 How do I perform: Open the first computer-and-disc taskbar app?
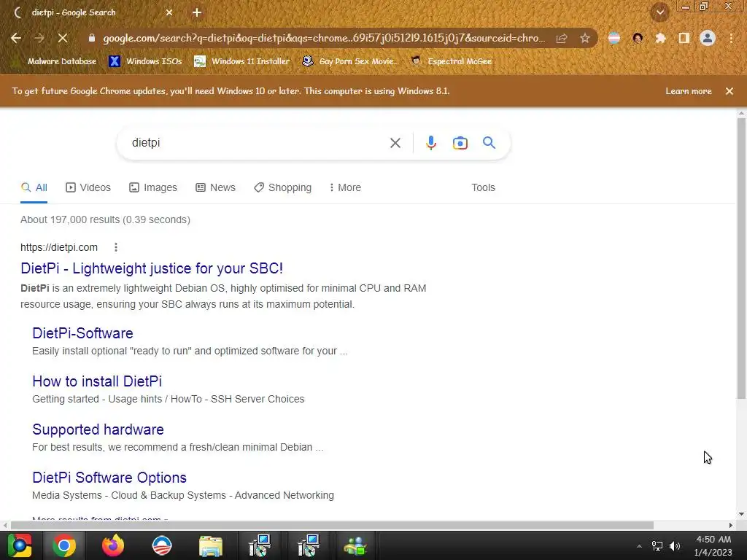[x=260, y=545]
